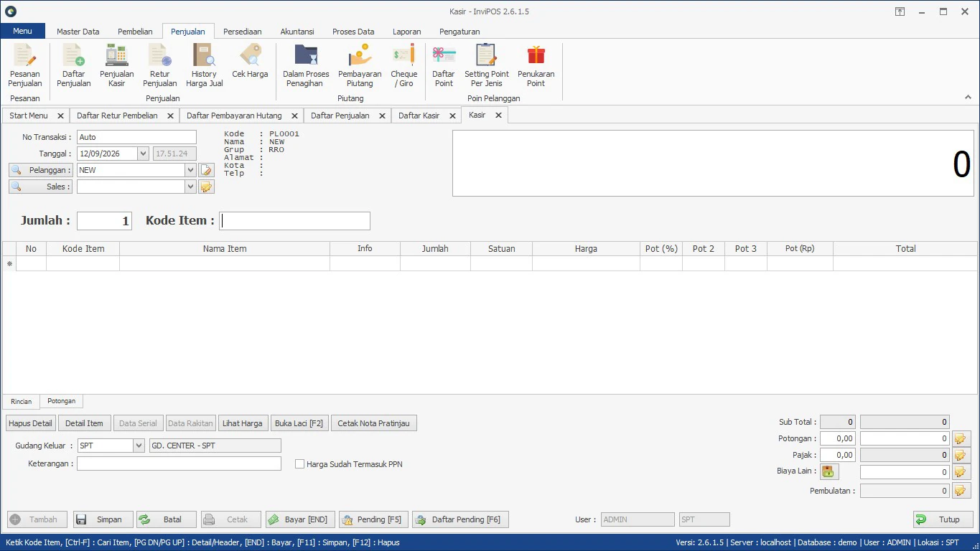
Task: Expand the Pelanggan dropdown list
Action: [x=190, y=170]
